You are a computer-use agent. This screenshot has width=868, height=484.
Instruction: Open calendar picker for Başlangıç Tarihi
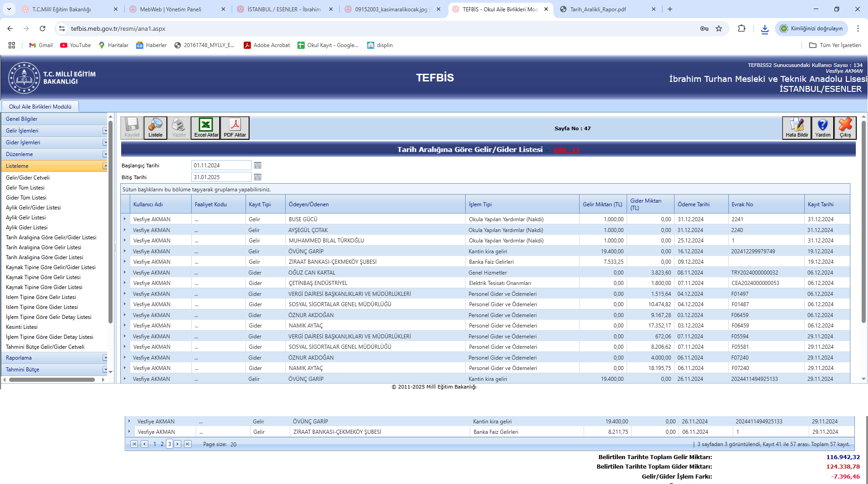pyautogui.click(x=258, y=166)
